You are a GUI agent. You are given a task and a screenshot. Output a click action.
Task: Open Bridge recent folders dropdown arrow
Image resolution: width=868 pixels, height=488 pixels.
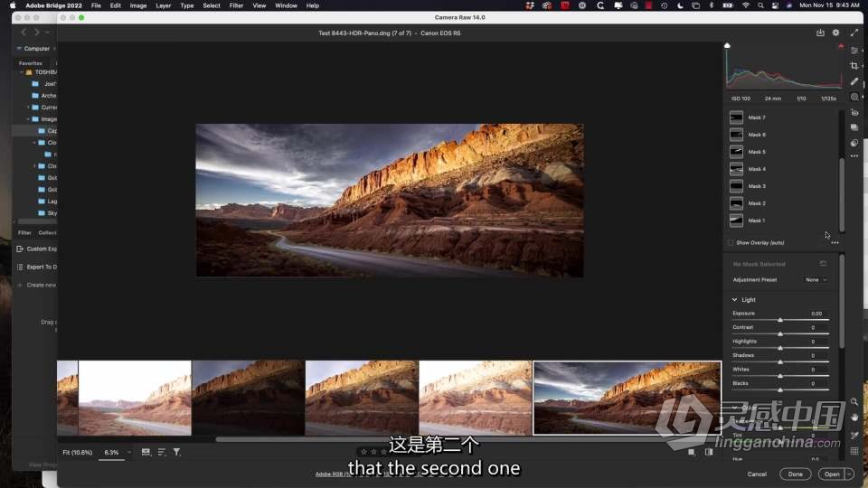click(x=48, y=33)
